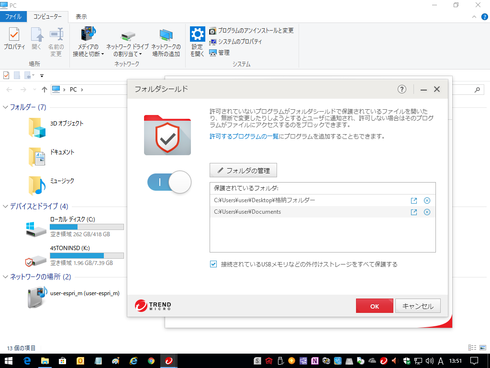Select C:\Users\user\Documents row in protected list

[x=322, y=212]
